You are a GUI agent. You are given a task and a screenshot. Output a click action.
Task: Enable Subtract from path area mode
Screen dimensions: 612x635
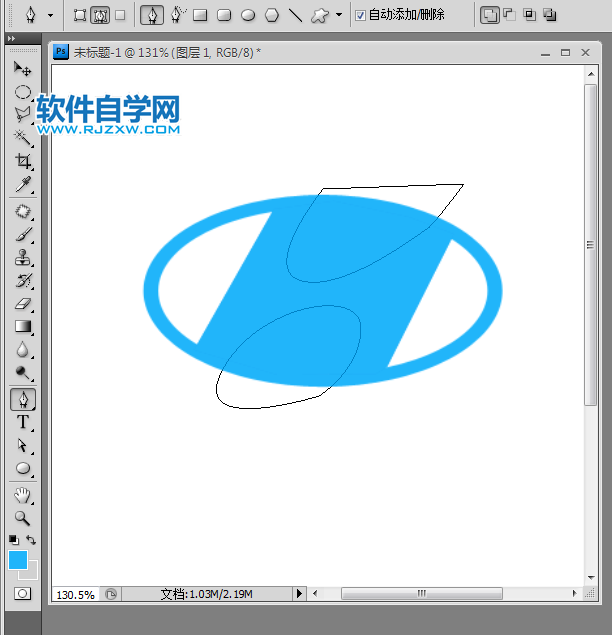pos(509,15)
